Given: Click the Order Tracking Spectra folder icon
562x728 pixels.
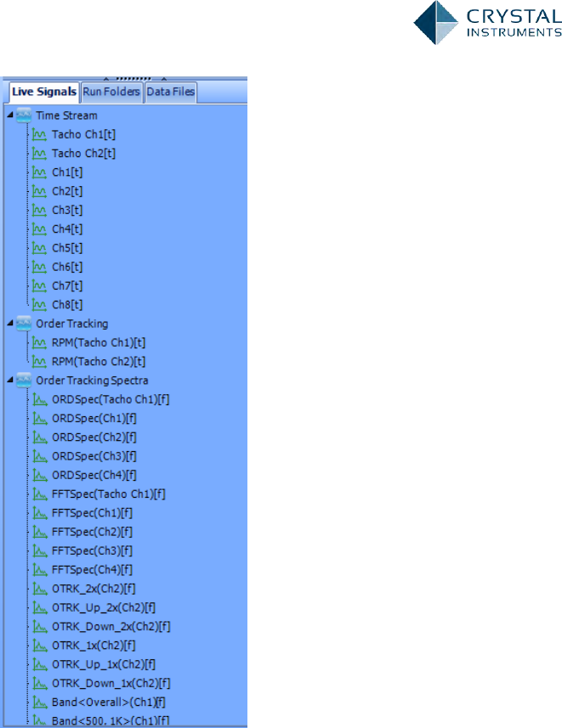Looking at the screenshot, I should 24,381.
